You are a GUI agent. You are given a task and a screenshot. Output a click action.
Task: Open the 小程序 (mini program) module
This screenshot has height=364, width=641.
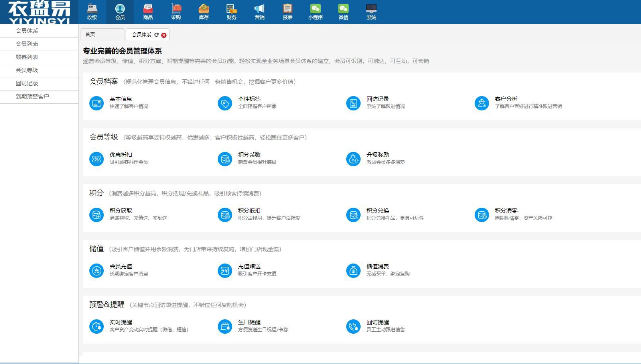click(316, 11)
